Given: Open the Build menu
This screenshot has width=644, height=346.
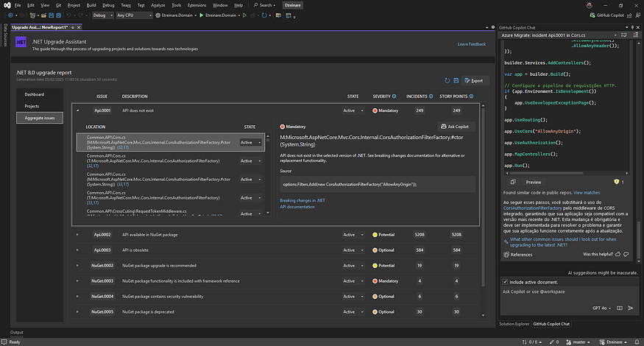Looking at the screenshot, I should [x=92, y=4].
